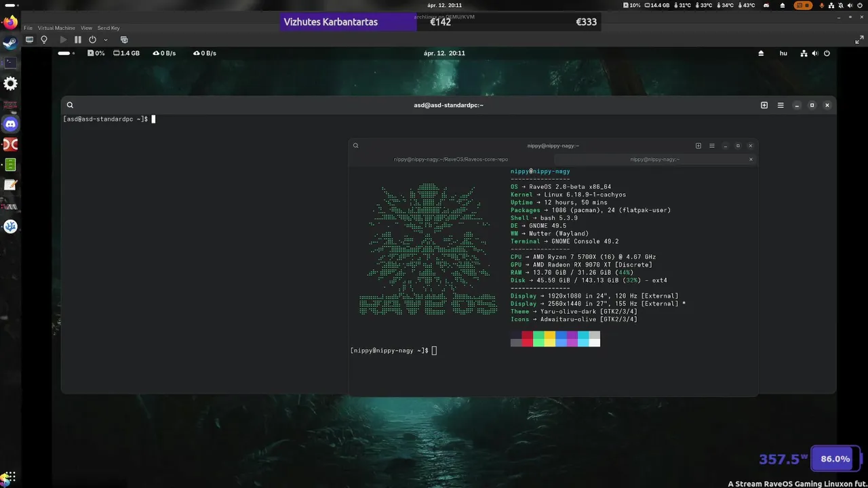Expand the shutdown options dropdown arrow

pyautogui.click(x=106, y=40)
